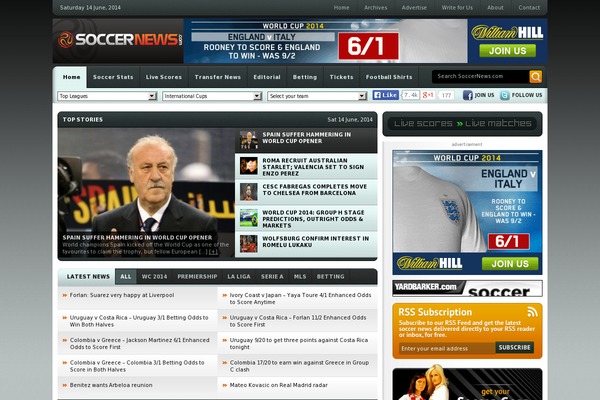Screen dimensions: 600x400
Task: Open the Home tab in main navigation
Action: click(x=72, y=77)
